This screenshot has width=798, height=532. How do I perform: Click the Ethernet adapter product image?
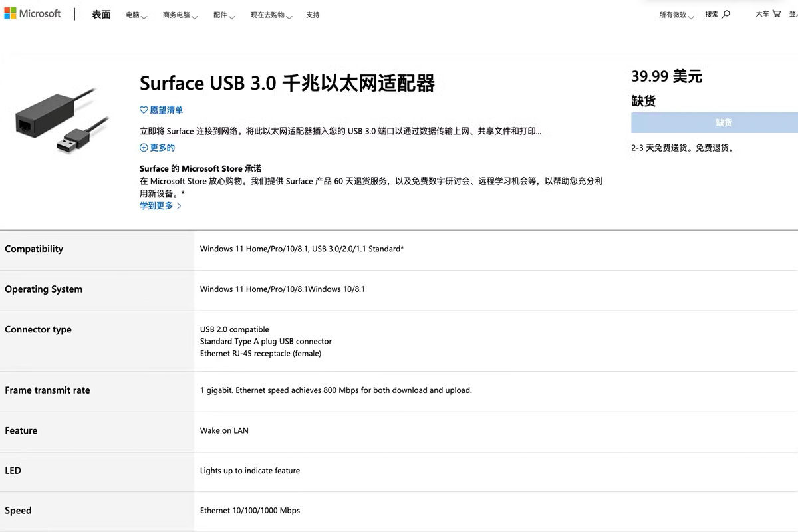coord(62,121)
